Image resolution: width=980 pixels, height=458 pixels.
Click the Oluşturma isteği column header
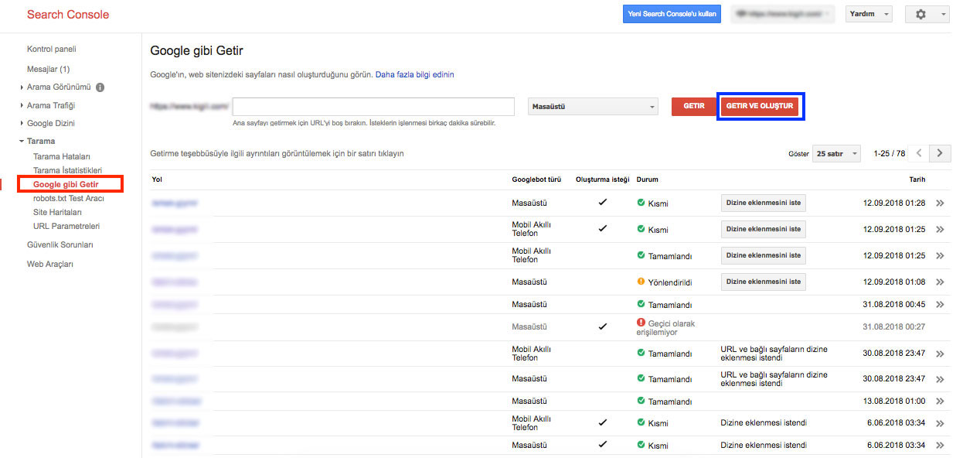603,179
